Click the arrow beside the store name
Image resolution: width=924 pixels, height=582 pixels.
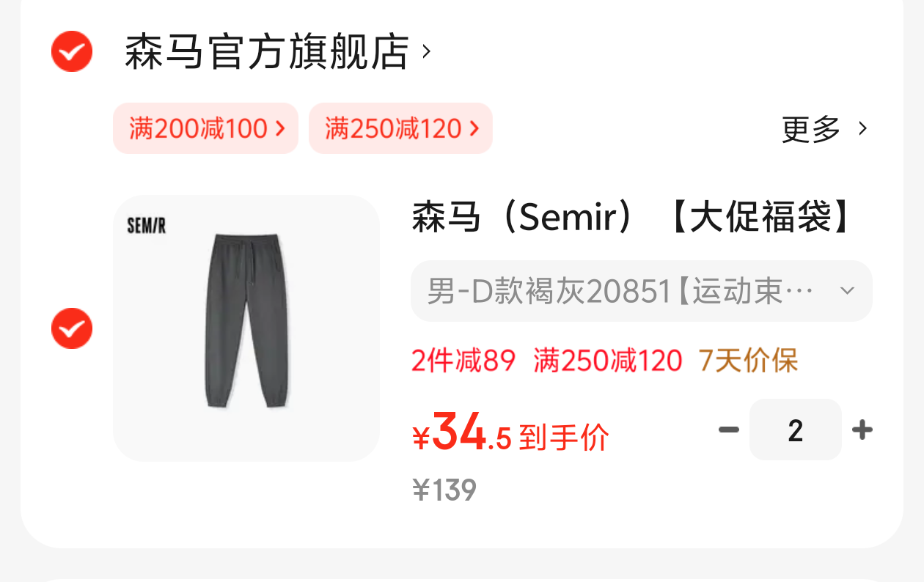click(426, 52)
